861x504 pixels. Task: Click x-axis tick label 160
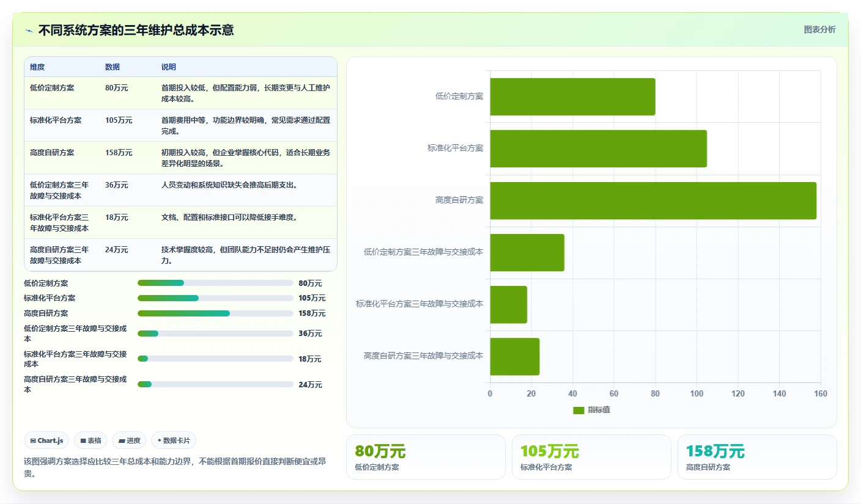click(821, 393)
